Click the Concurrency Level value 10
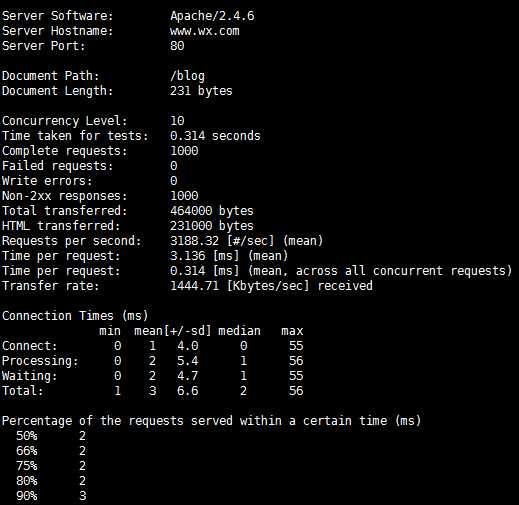This screenshot has width=519, height=505. pos(177,121)
